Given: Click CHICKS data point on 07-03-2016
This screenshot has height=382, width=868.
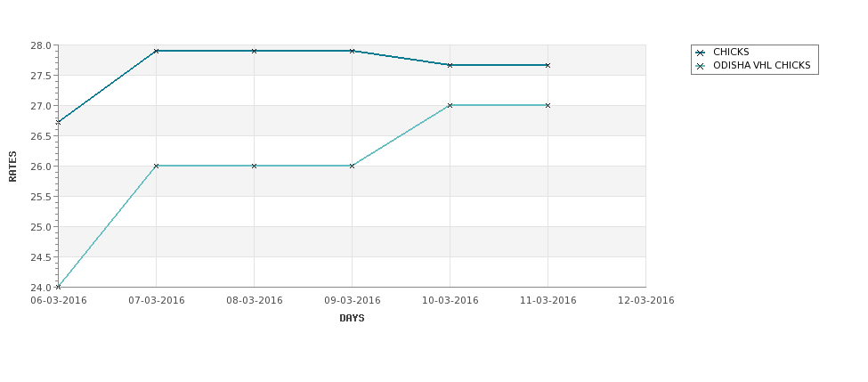Looking at the screenshot, I should (x=156, y=51).
